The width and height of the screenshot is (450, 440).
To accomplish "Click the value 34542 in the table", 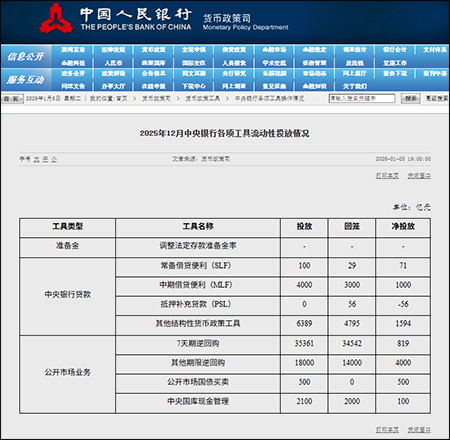I will click(x=352, y=343).
